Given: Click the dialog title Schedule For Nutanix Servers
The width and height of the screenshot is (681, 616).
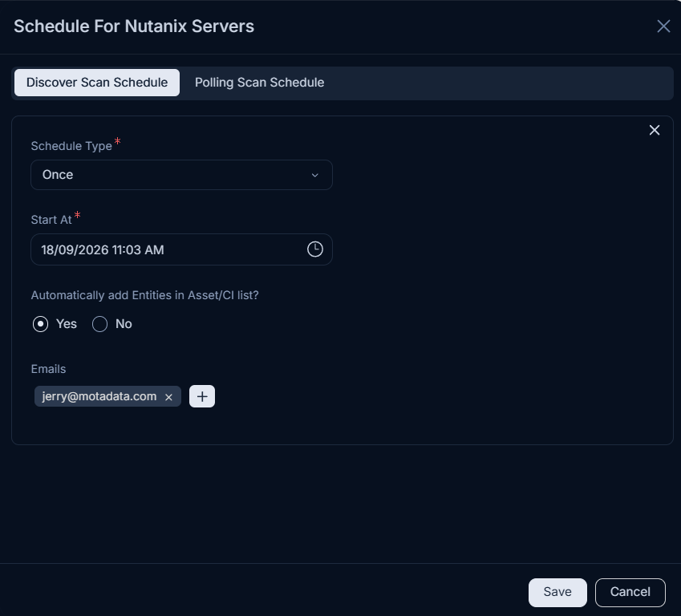Looking at the screenshot, I should coord(134,26).
